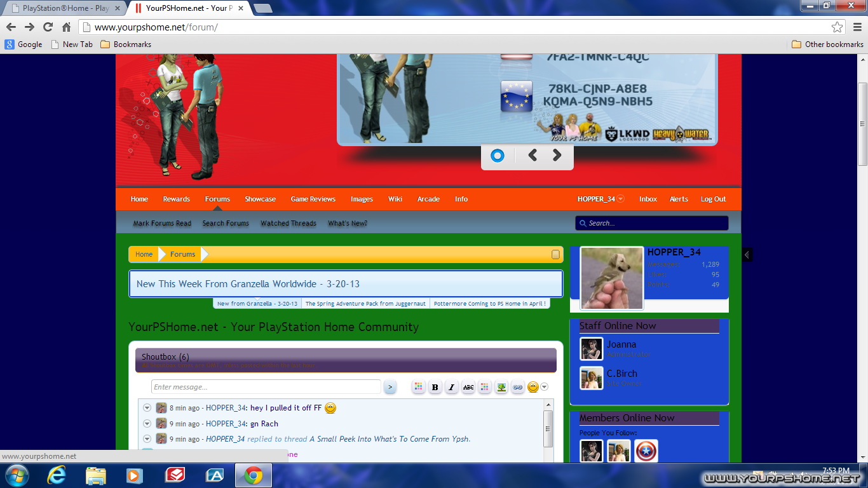Open the Home navigation tab

(x=139, y=199)
